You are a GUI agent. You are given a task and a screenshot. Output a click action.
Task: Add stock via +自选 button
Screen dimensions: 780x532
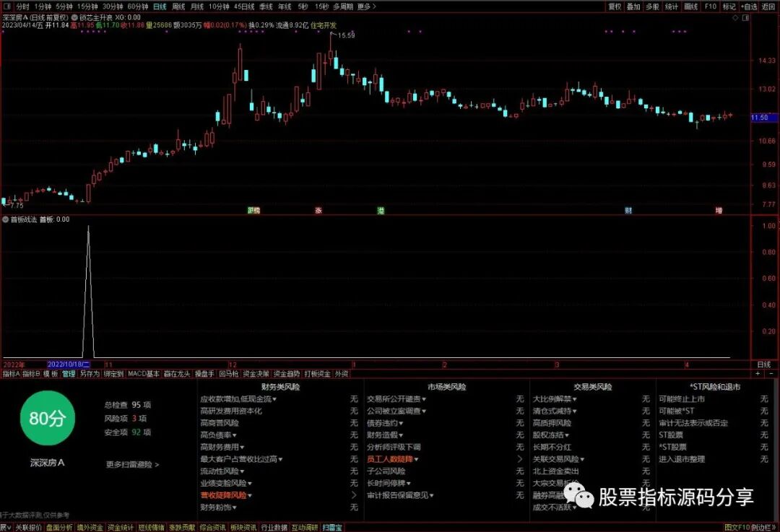[749, 6]
